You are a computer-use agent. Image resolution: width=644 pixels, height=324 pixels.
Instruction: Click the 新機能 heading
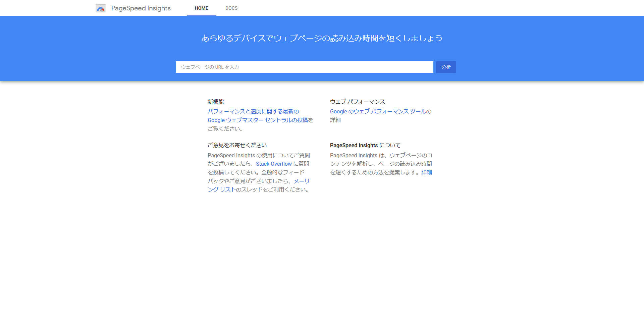click(x=216, y=102)
